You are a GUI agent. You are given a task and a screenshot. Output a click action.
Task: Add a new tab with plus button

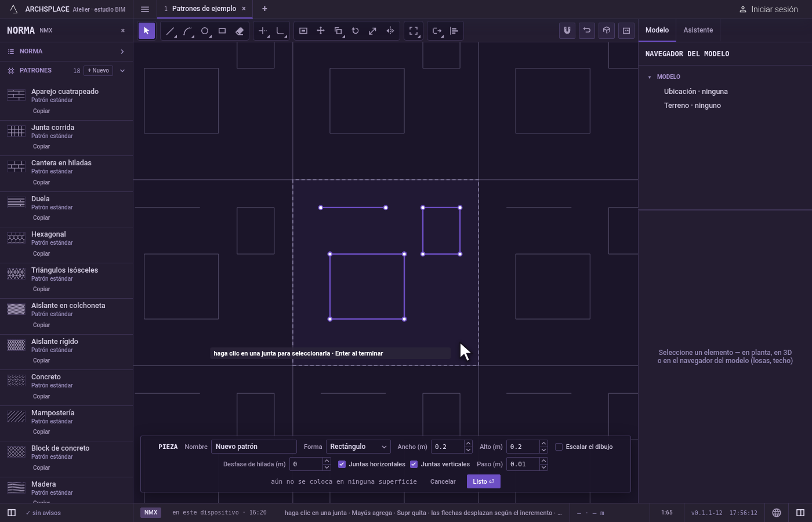pyautogui.click(x=264, y=9)
